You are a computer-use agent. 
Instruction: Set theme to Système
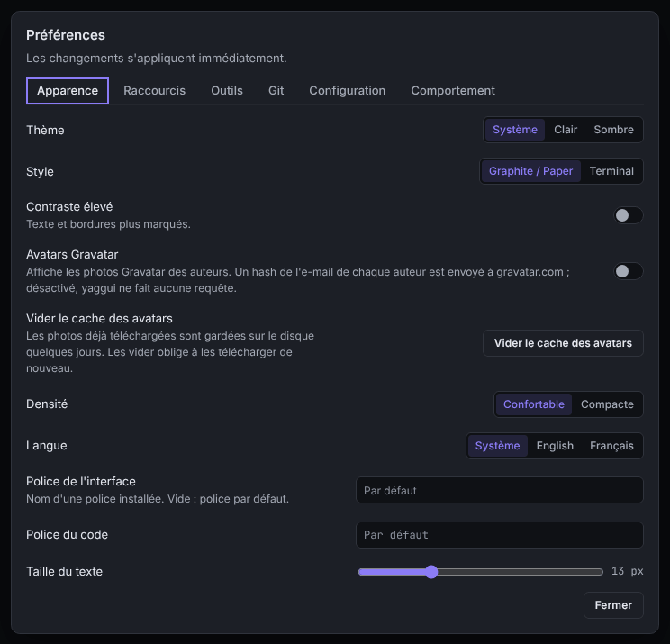(515, 130)
